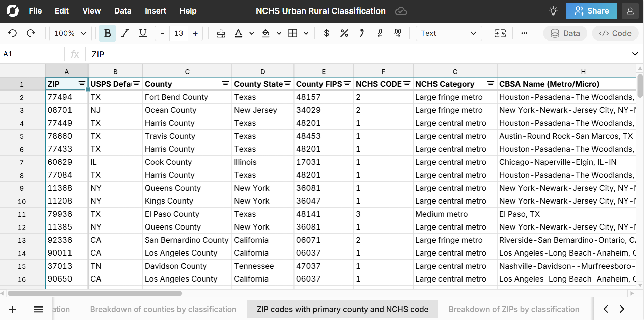Switch to the Breakdown of ZIPs by classification sheet

coord(513,309)
